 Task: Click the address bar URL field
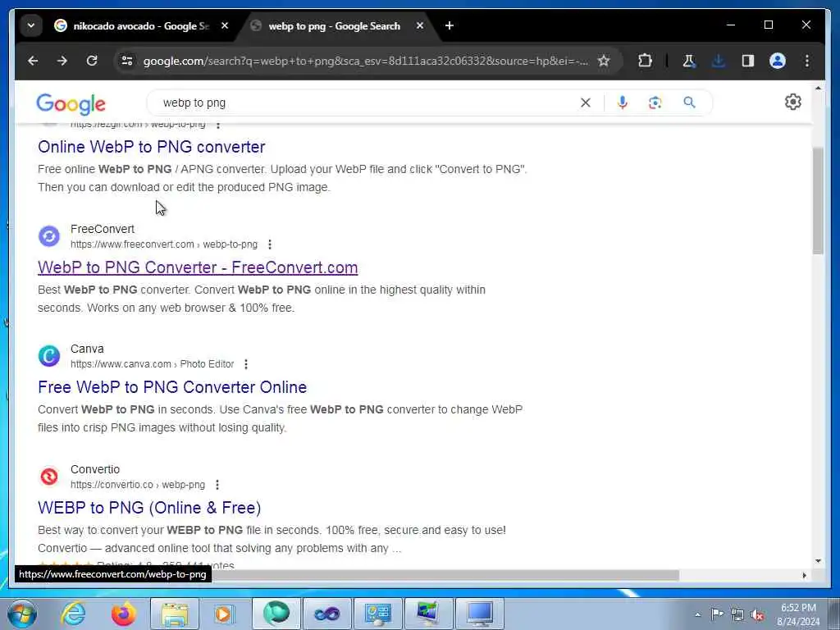point(365,61)
